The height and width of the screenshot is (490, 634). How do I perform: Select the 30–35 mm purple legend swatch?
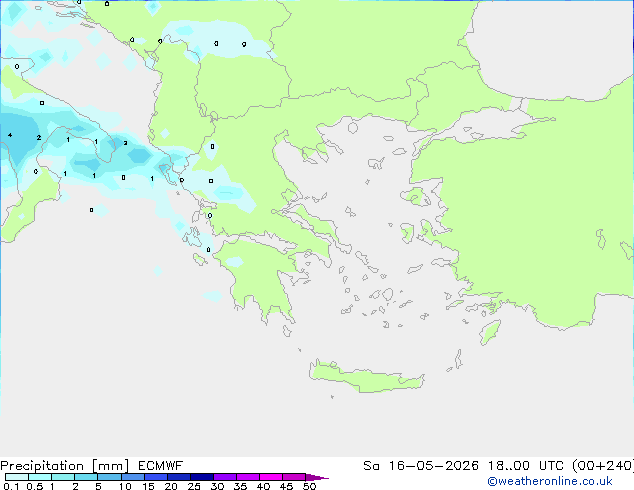(225, 477)
